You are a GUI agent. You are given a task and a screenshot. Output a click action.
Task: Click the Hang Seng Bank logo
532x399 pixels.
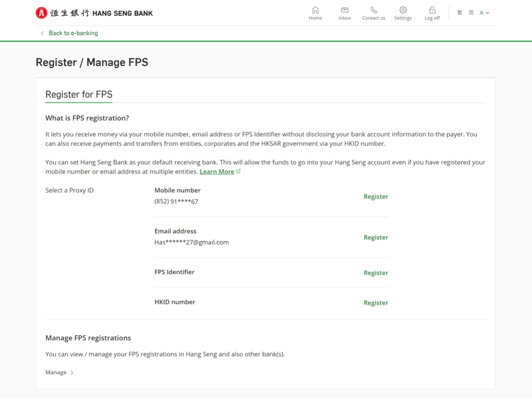[x=94, y=13]
